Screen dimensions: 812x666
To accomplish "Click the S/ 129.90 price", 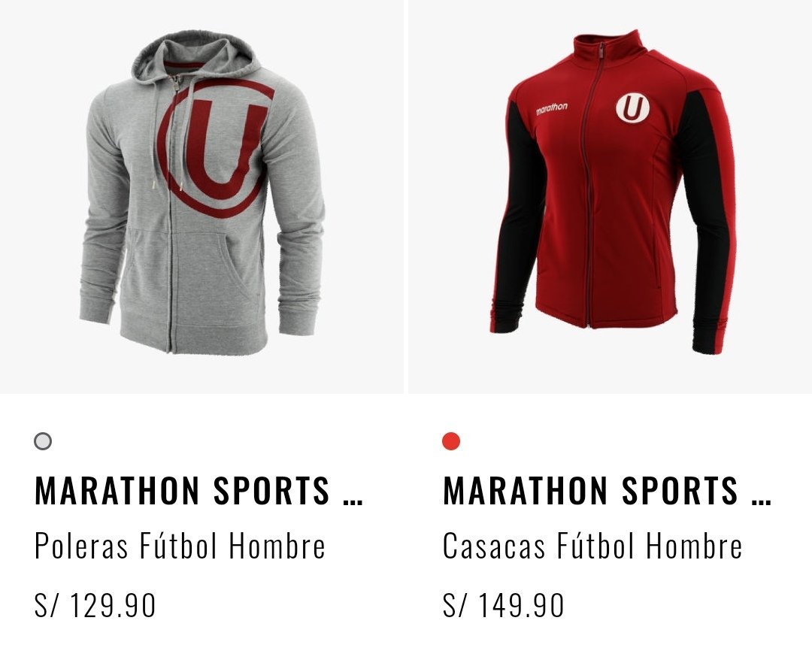I will click(95, 605).
